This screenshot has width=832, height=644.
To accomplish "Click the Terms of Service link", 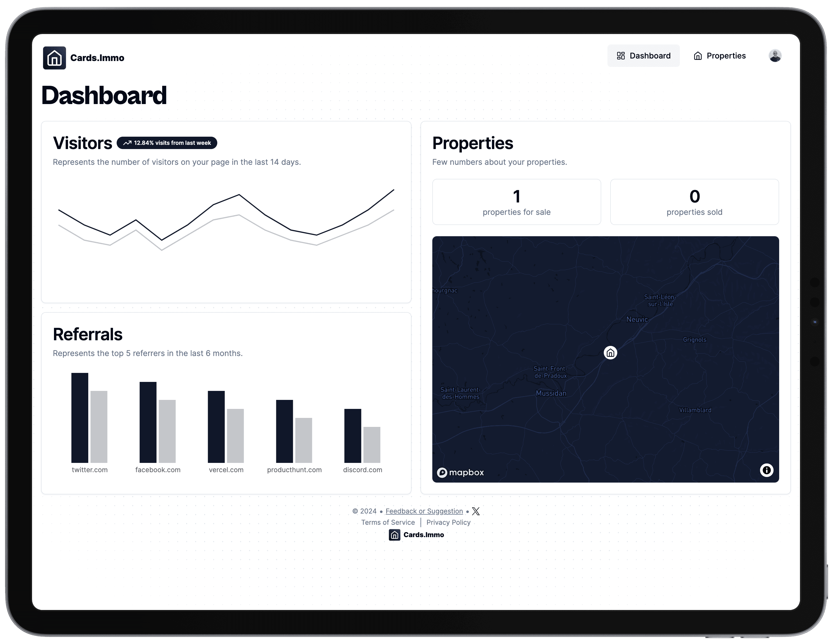I will click(x=387, y=522).
